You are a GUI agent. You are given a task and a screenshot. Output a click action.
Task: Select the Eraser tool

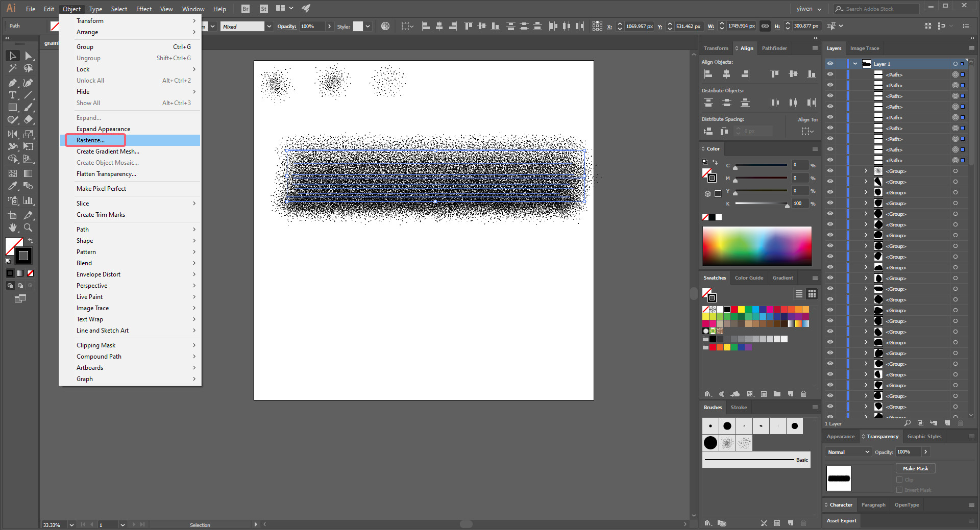[x=29, y=120]
